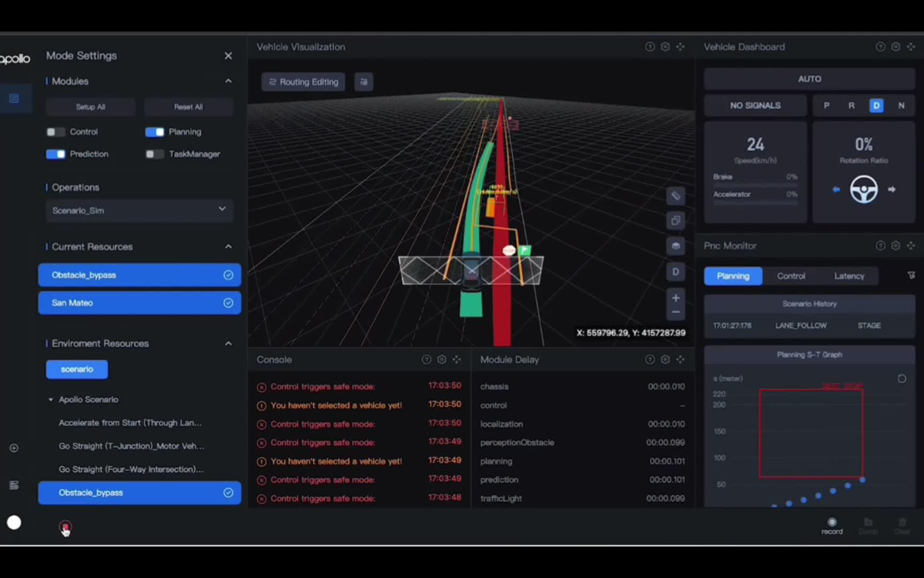Click the icon button beside Routing Editing
Viewport: 924px width, 578px height.
(364, 82)
